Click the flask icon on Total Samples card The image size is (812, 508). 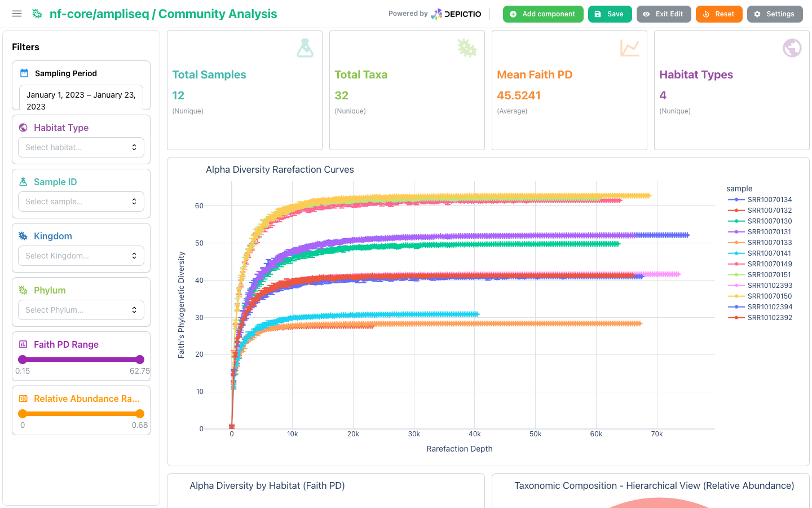coord(305,48)
